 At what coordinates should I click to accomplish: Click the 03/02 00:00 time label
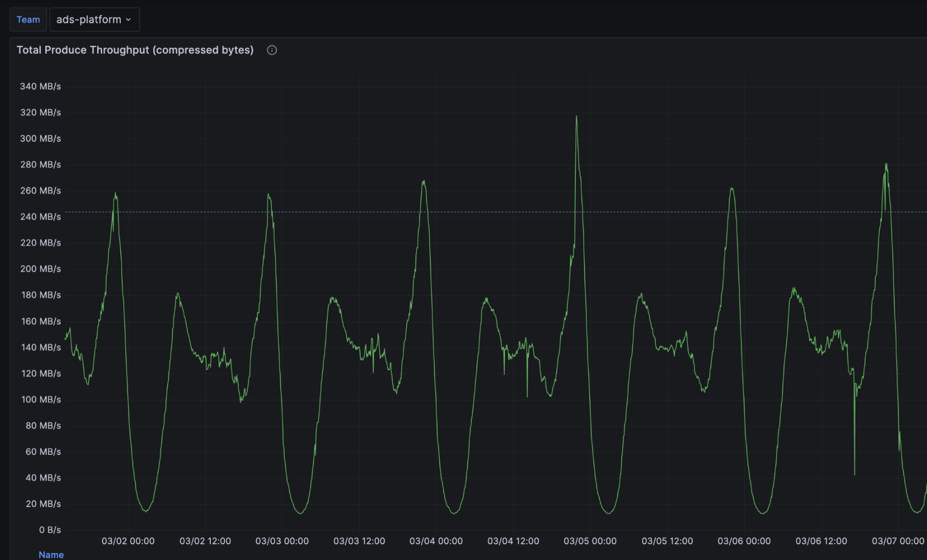(x=128, y=541)
